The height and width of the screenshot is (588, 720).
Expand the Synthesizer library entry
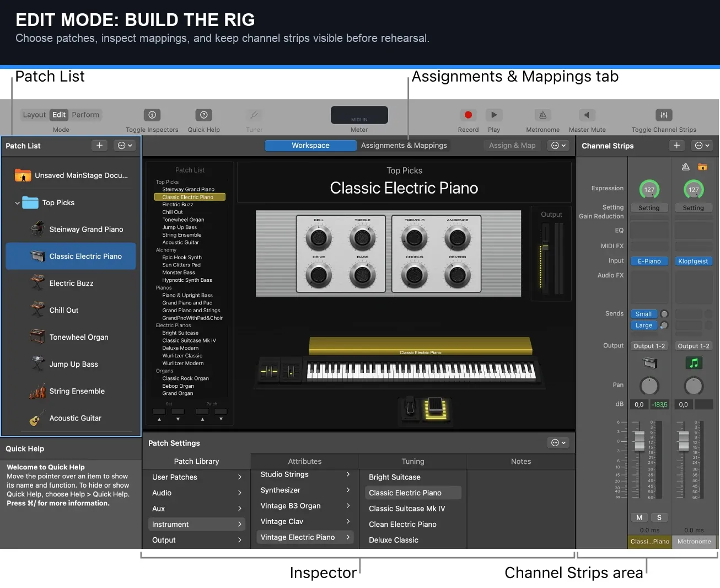[305, 490]
